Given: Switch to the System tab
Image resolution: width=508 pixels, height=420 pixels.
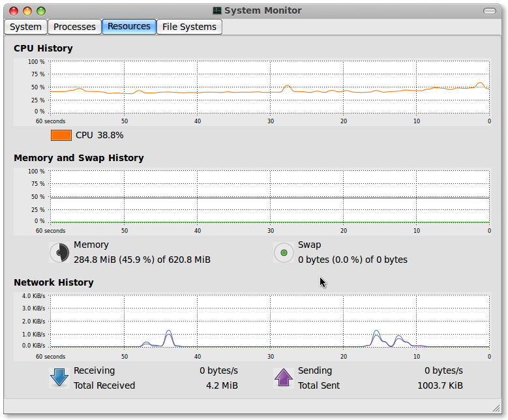Looking at the screenshot, I should [25, 27].
